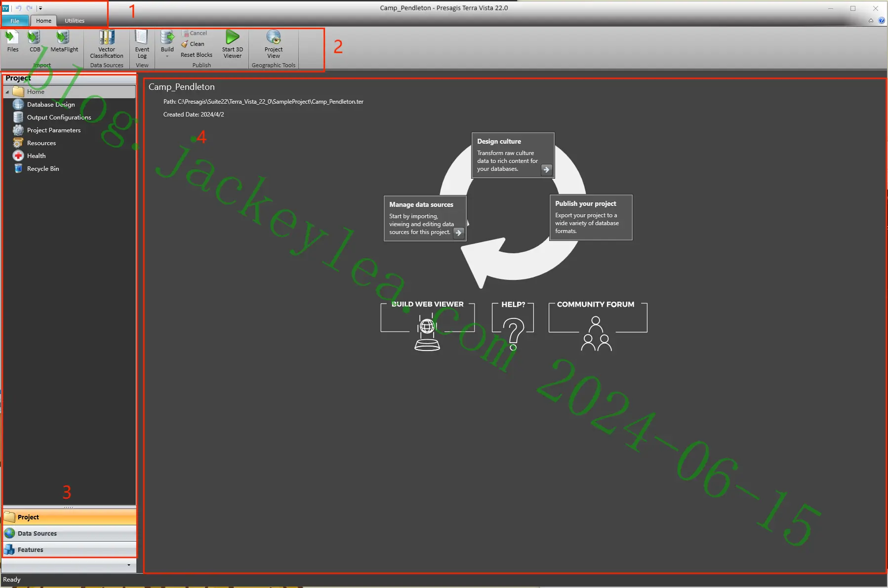Select the Project navigation pane button

69,517
